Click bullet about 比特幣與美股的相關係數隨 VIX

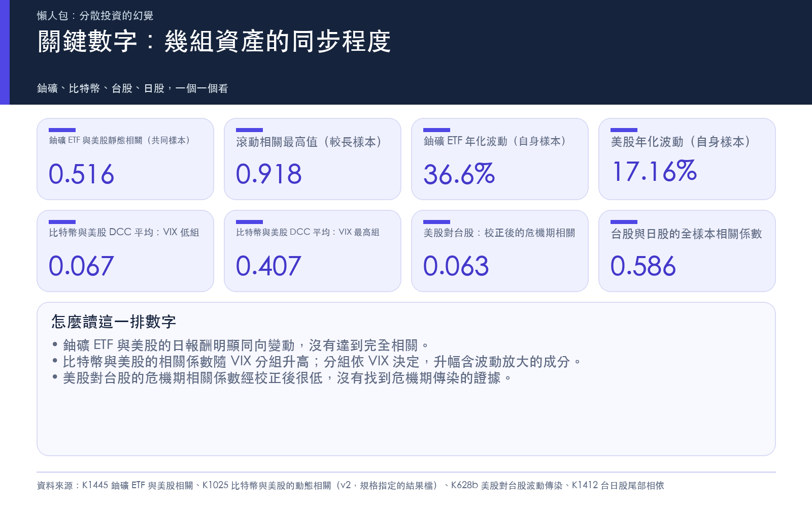pos(317,362)
